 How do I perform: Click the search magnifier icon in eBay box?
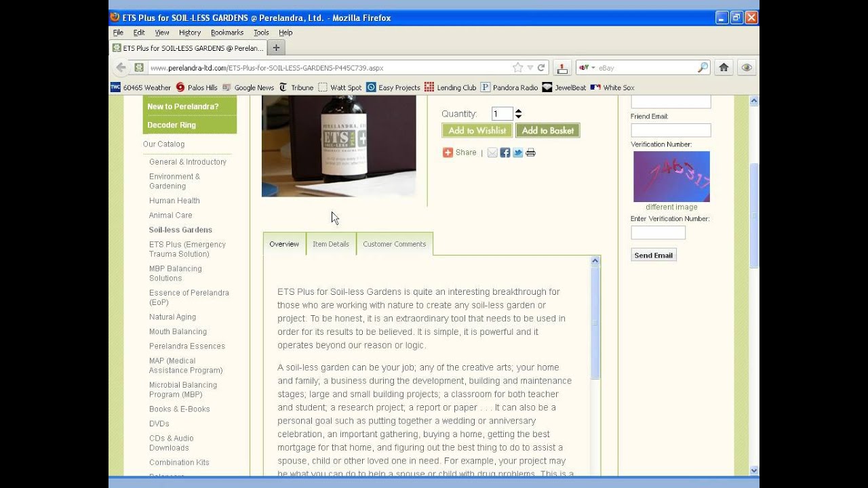click(x=703, y=68)
